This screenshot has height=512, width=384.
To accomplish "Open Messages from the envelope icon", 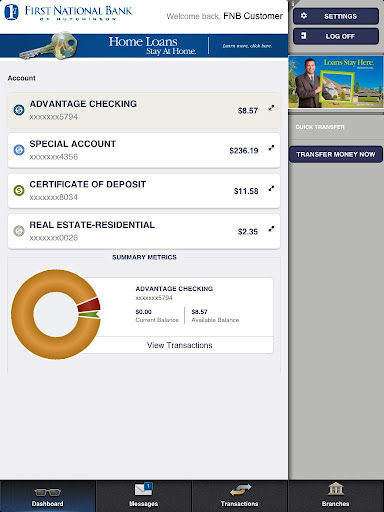I will point(143,489).
